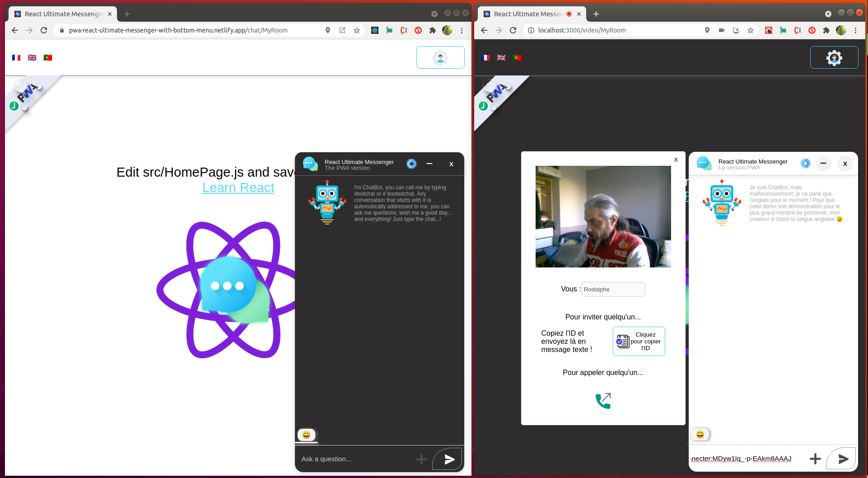Click the copy ID button
The width and height of the screenshot is (868, 478).
pos(639,342)
